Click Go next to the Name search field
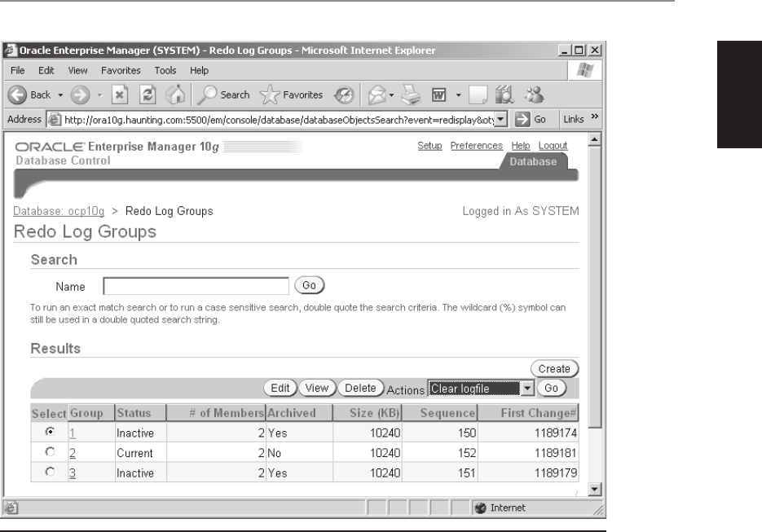This screenshot has height=532, width=762. click(x=309, y=285)
